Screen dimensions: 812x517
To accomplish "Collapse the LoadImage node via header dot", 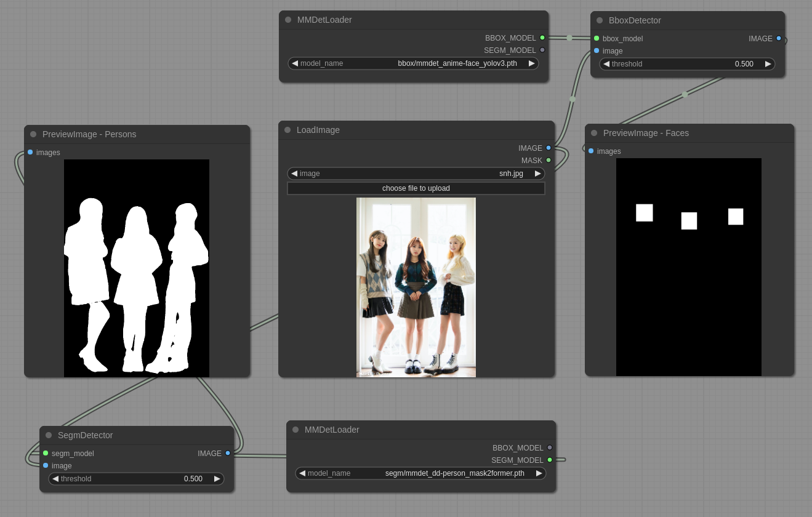I will pyautogui.click(x=287, y=130).
